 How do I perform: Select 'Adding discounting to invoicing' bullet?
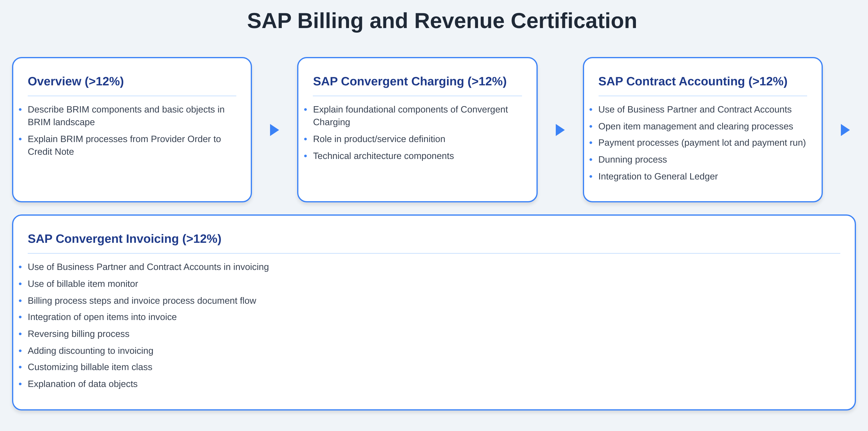(90, 351)
